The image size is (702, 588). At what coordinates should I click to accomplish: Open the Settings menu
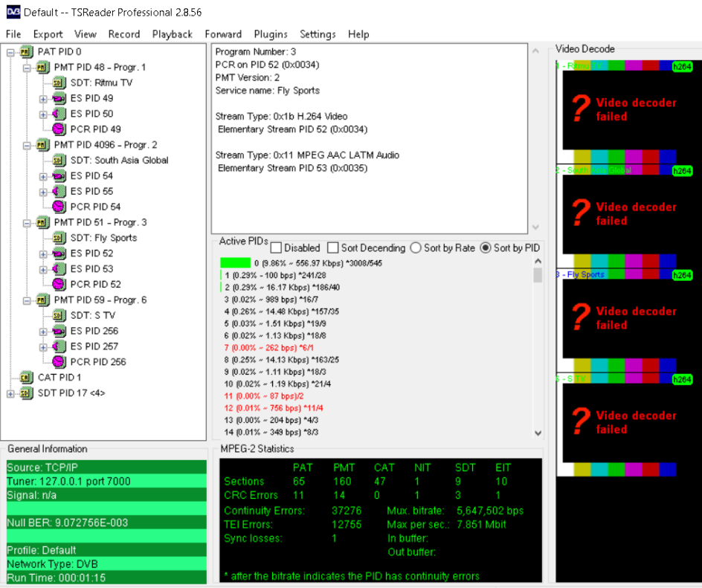(318, 34)
